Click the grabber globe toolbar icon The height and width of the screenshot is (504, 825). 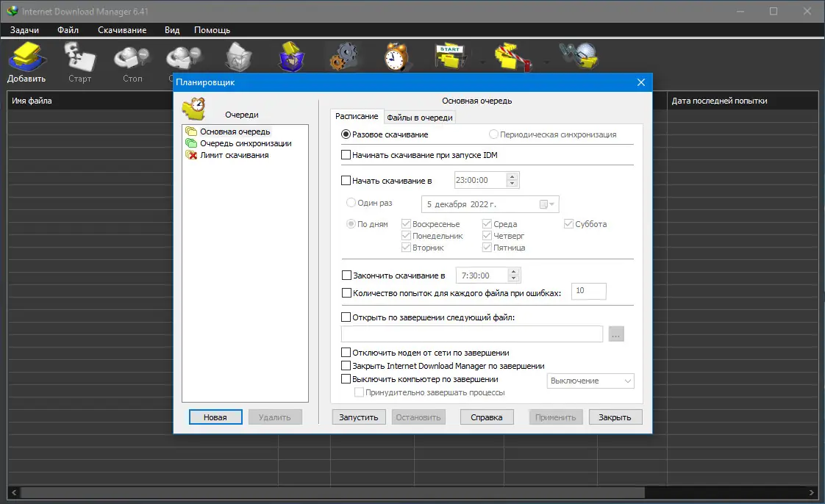click(x=579, y=56)
